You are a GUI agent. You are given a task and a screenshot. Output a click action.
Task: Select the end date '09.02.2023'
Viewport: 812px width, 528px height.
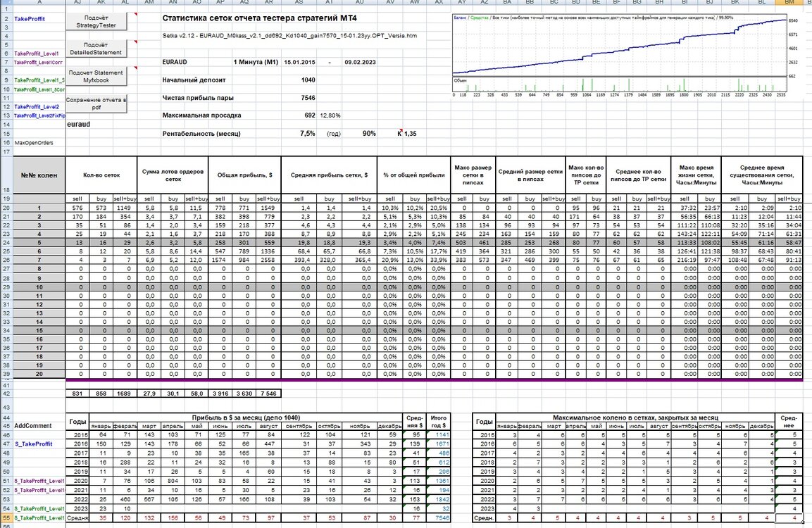[x=360, y=62]
